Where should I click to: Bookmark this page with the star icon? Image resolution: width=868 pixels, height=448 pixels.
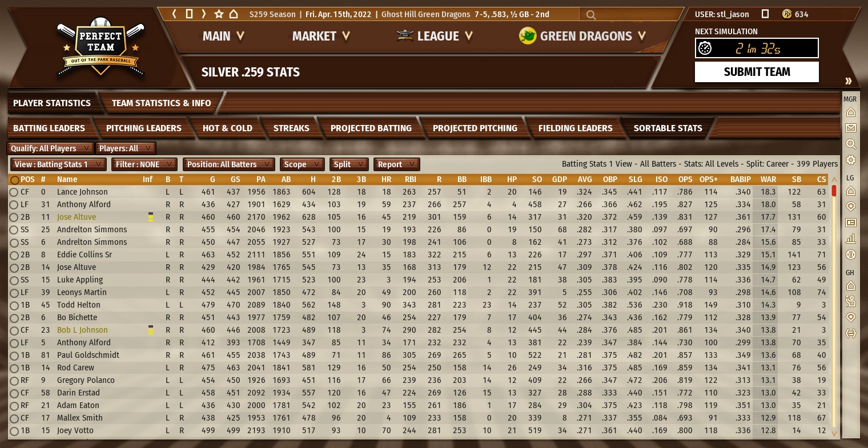[x=219, y=14]
